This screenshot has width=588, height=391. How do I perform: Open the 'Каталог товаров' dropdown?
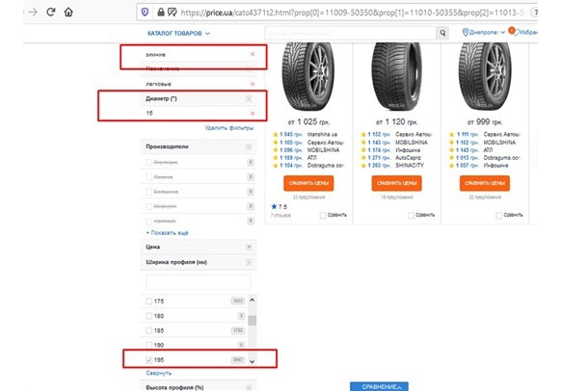point(177,34)
